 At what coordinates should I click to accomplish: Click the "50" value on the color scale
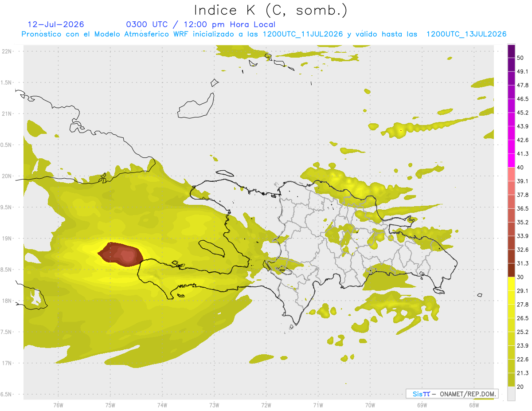(520, 58)
